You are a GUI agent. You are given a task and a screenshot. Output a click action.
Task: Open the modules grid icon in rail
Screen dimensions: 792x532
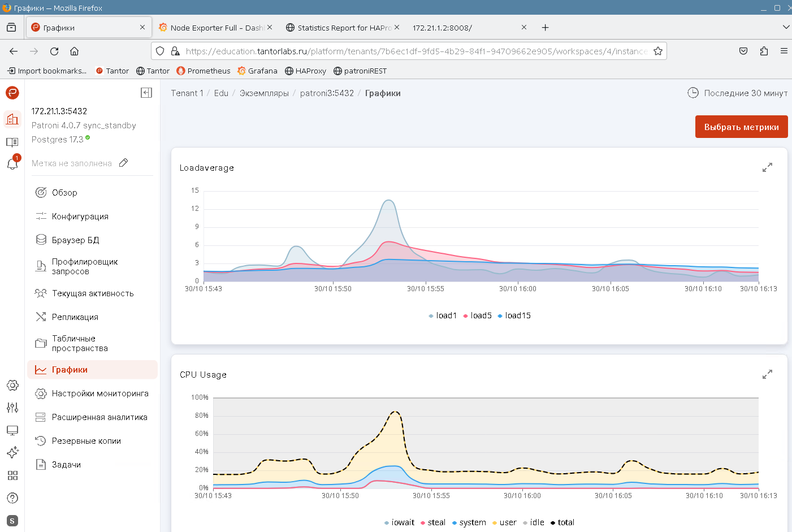click(12, 475)
